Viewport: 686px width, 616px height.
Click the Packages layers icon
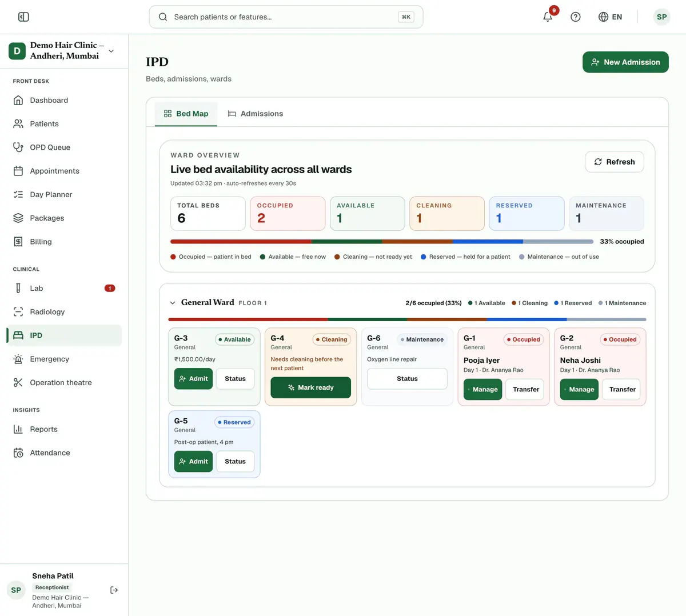coord(18,218)
